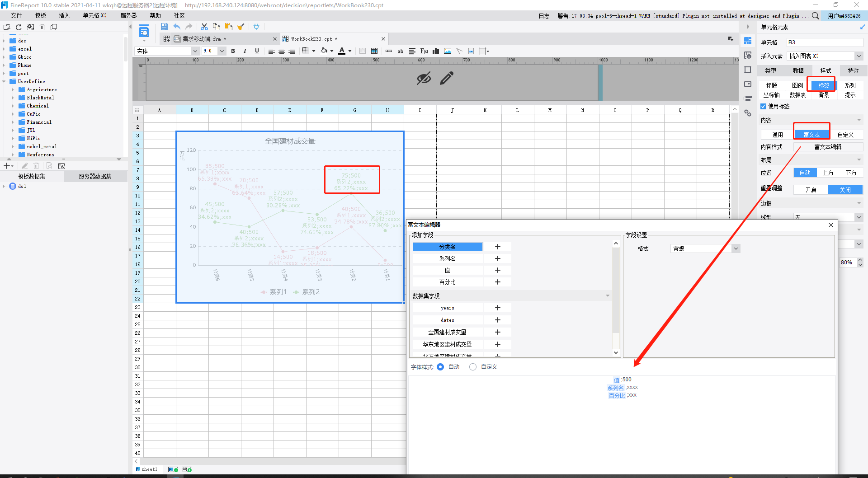
Task: Click the Refresh icon in the file panel
Action: [x=19, y=27]
